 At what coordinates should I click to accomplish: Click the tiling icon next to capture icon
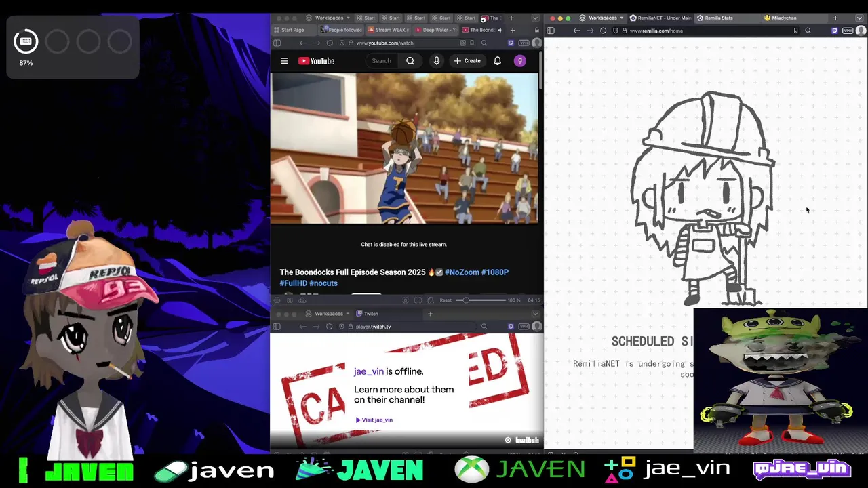pos(418,300)
